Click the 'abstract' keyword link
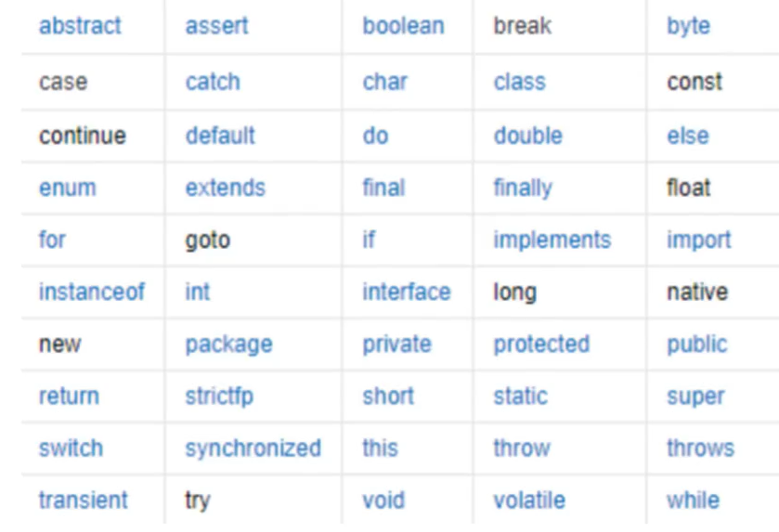779x532 pixels. coord(80,26)
